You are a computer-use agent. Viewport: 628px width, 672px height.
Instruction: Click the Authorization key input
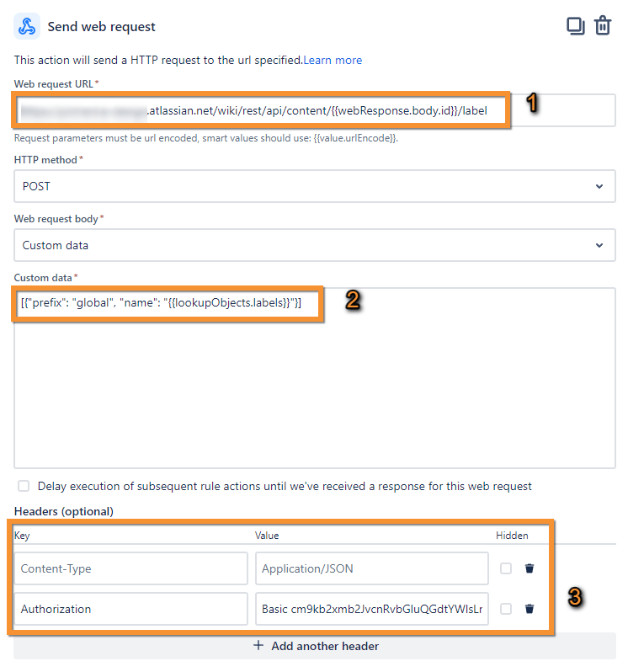[x=130, y=609]
